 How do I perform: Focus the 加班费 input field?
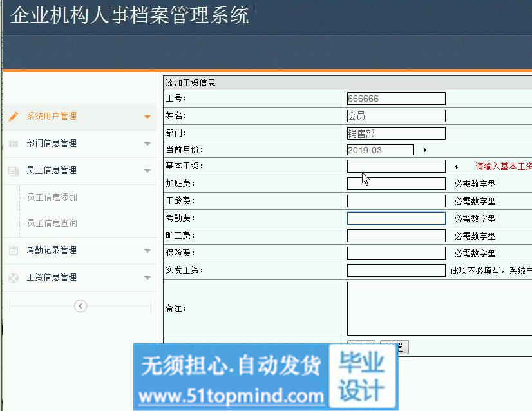396,184
